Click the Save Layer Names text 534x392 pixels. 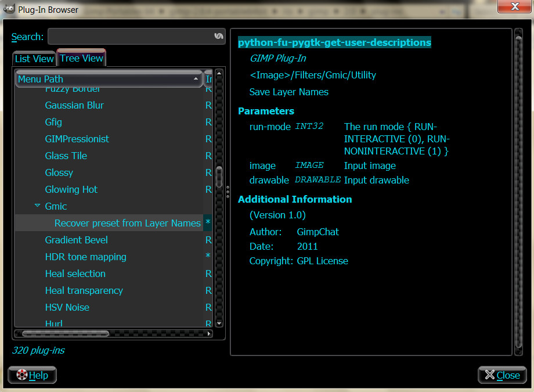[289, 92]
